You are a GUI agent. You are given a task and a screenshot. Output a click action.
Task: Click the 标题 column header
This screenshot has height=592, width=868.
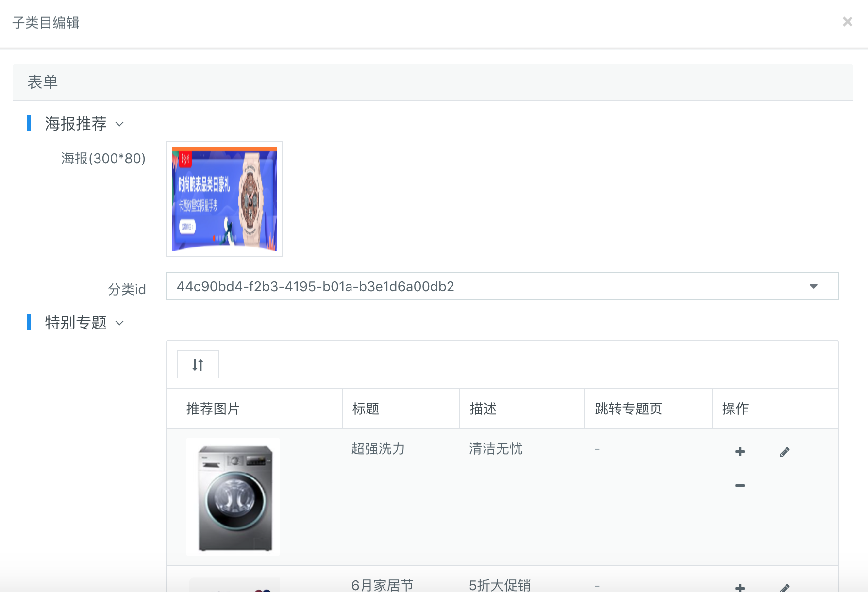coord(366,409)
